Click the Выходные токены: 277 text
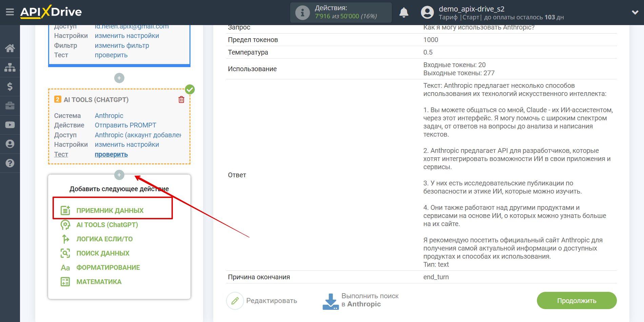Viewport: 644px width, 322px height. click(459, 73)
